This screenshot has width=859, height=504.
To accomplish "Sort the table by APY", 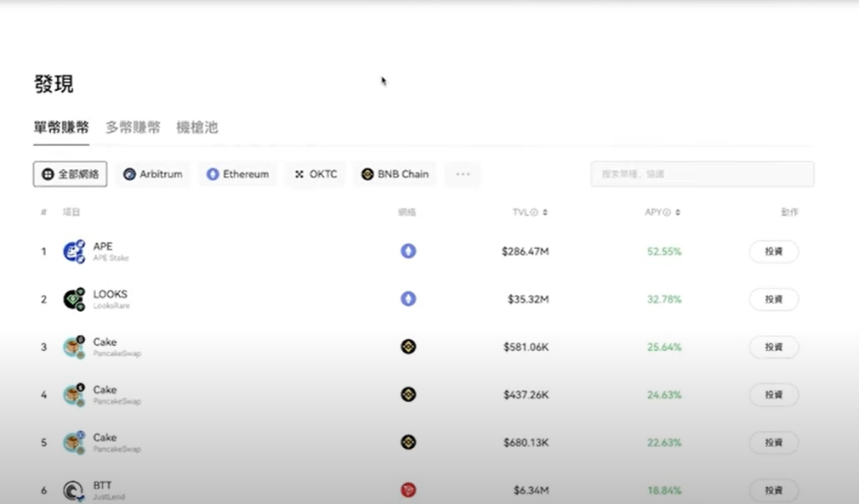I will [x=678, y=212].
